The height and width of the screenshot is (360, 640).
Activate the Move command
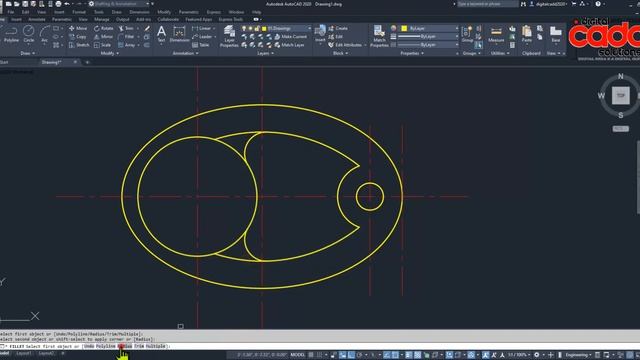point(78,29)
